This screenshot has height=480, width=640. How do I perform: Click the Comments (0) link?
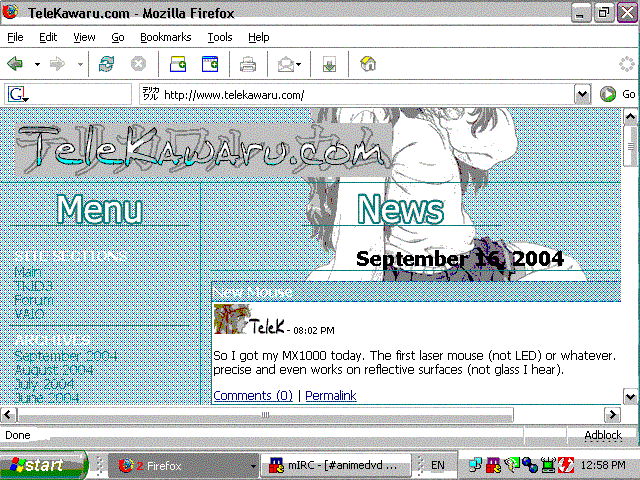tap(252, 396)
